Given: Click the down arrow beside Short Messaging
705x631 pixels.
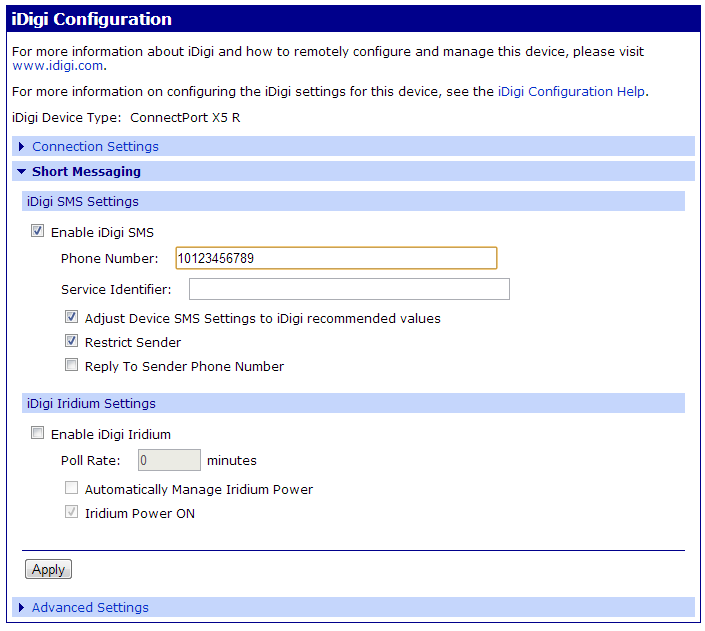Looking at the screenshot, I should point(22,172).
